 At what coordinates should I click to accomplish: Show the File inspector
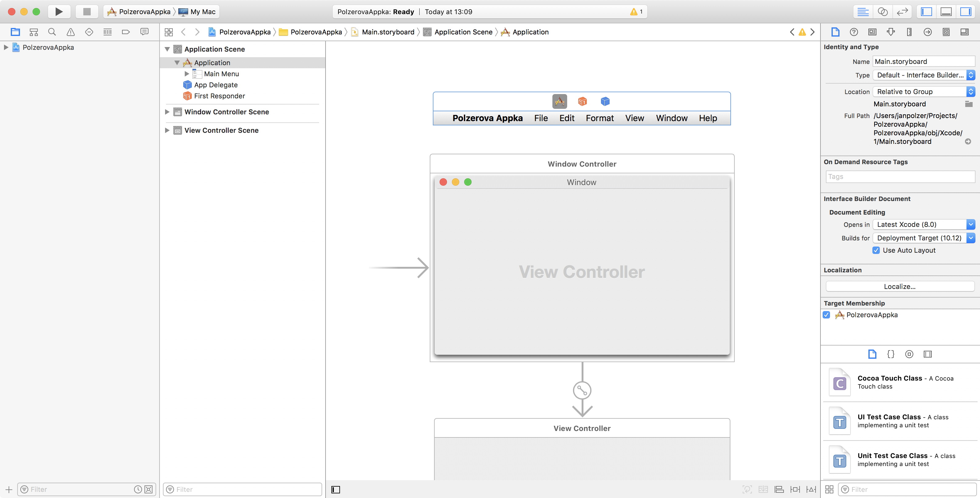836,32
